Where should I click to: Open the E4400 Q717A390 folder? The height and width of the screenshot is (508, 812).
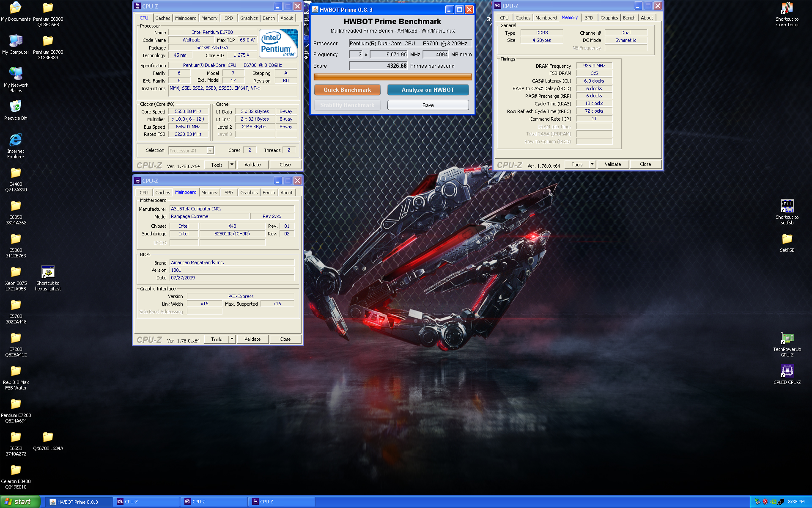pyautogui.click(x=16, y=179)
